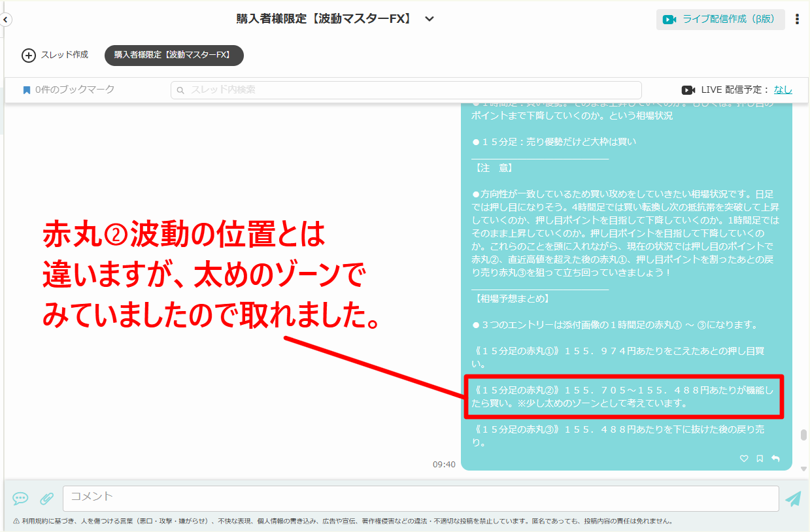Like the message with the heart icon
The image size is (810, 532).
(x=743, y=459)
